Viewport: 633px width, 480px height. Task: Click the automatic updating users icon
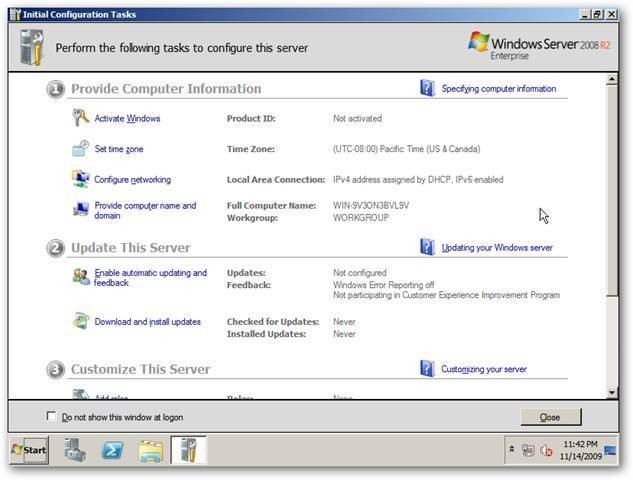pos(81,277)
